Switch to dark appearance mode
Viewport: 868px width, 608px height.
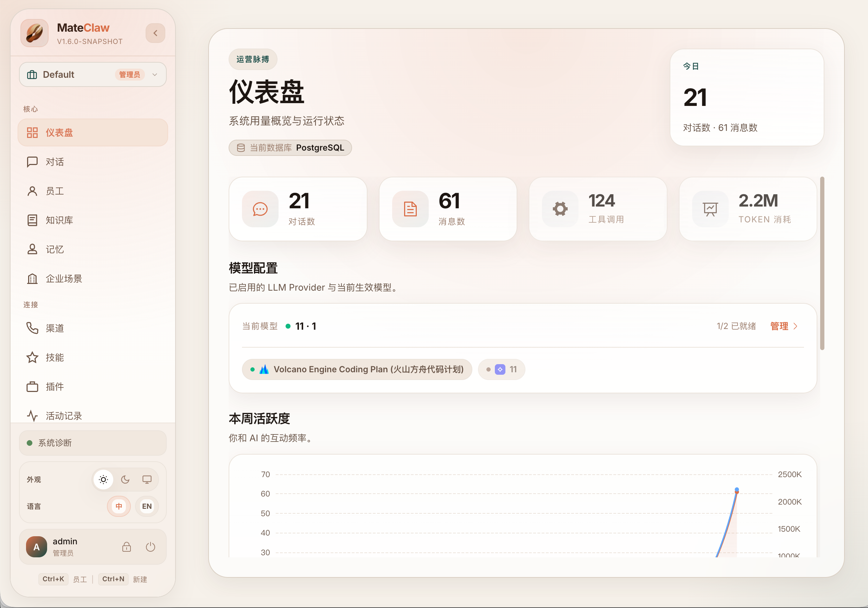point(125,480)
